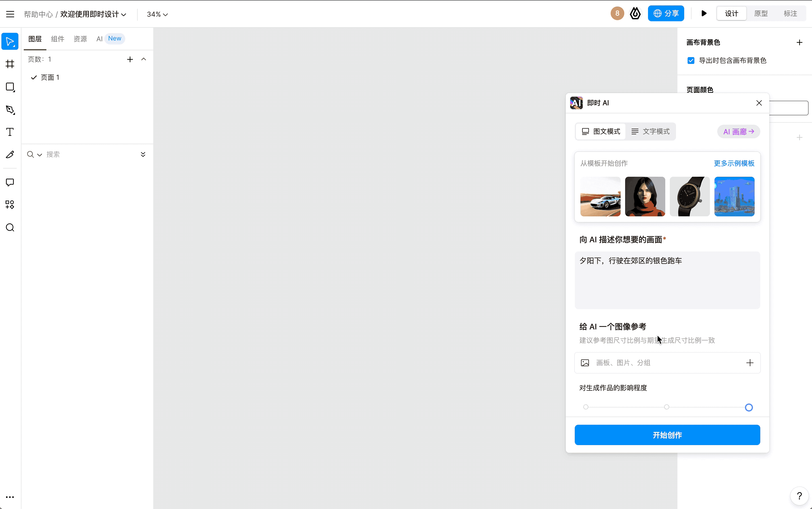Select the silver sports car template thumbnail

point(600,196)
